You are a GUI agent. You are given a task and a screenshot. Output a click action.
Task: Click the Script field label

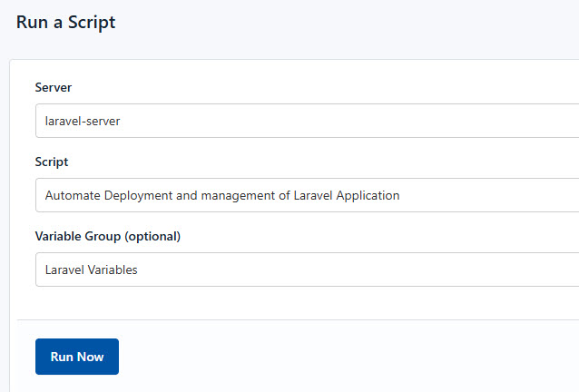tap(52, 162)
